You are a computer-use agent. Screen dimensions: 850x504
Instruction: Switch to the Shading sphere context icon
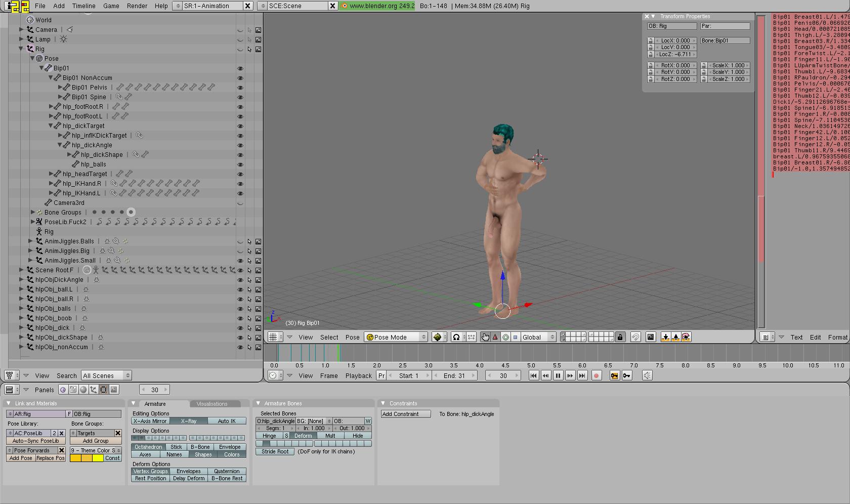click(x=83, y=390)
